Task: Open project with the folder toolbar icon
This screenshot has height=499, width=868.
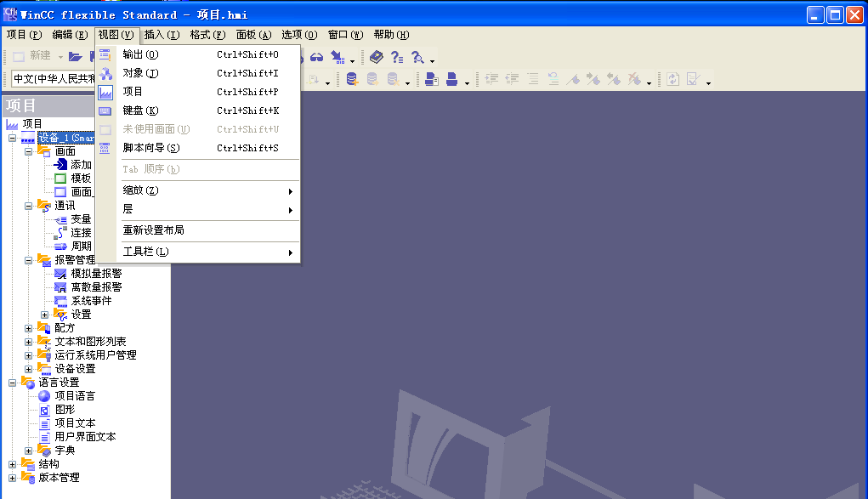Action: coord(76,56)
